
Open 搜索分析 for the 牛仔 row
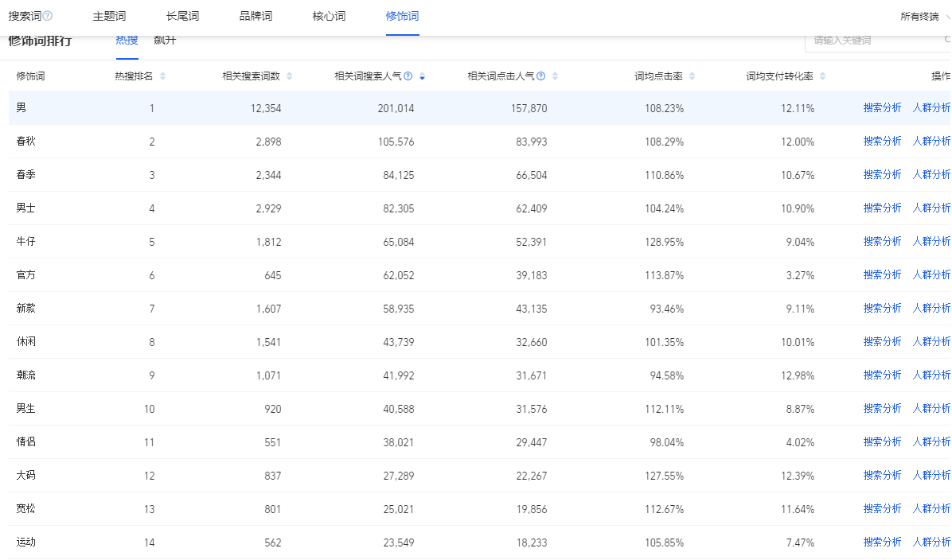tap(882, 242)
